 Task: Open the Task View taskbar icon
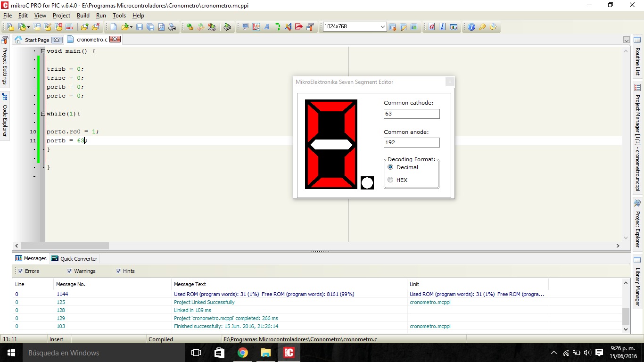[x=196, y=353]
